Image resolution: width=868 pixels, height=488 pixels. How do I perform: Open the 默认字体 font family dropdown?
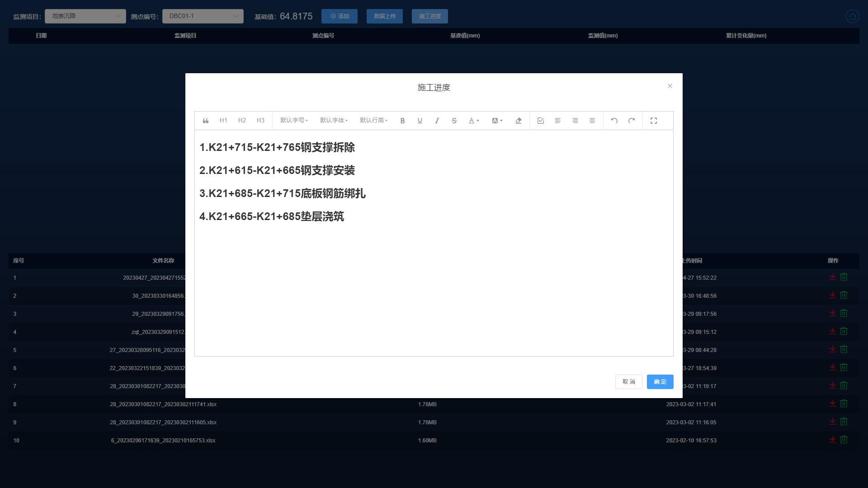pos(334,120)
